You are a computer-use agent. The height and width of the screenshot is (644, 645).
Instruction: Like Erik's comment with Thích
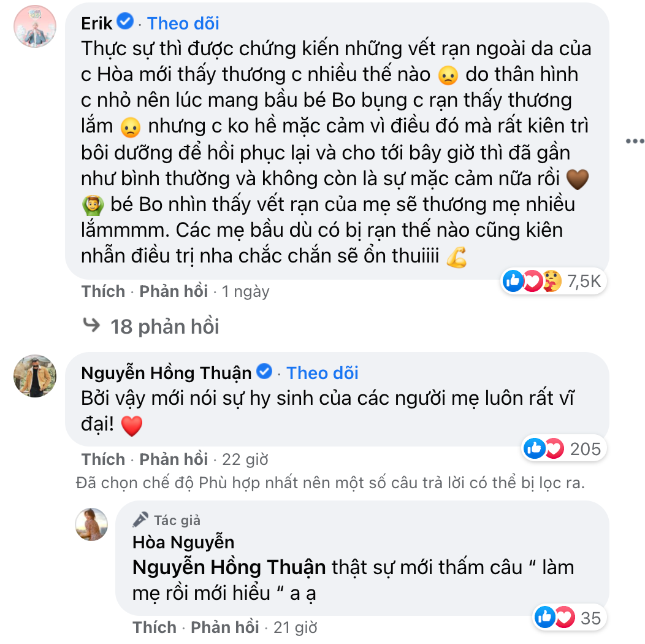point(103,291)
